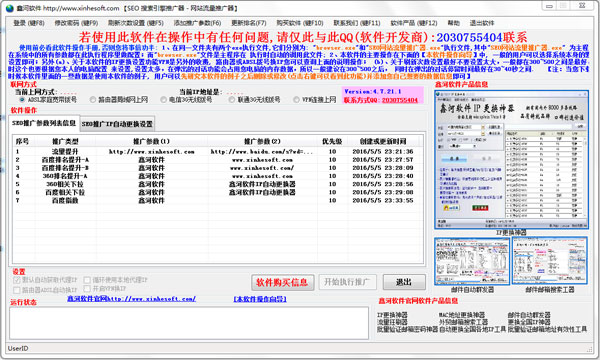Click 更换全国IP神器 in product list
Screen dimensions: 600x360
(x=529, y=322)
